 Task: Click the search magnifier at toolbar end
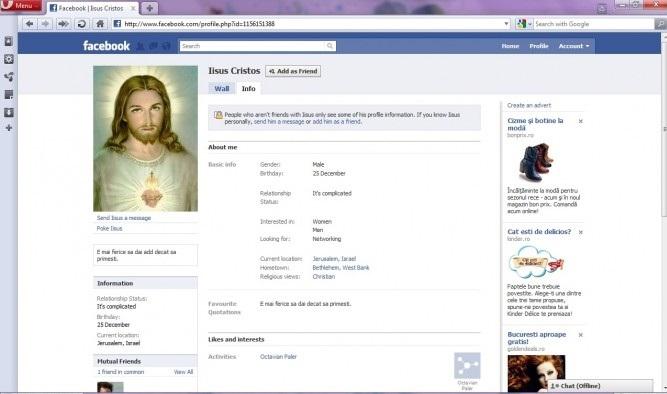coord(660,24)
